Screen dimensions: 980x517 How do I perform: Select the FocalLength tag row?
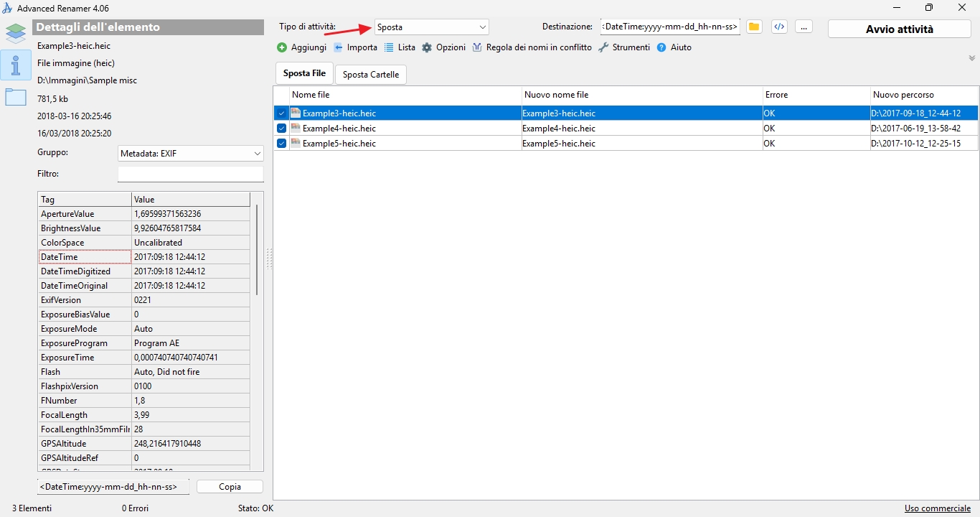point(144,415)
